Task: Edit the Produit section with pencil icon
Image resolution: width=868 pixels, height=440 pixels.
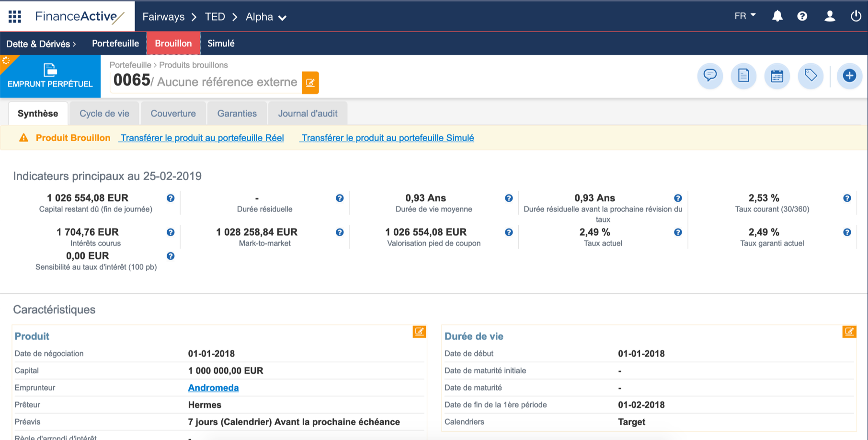Action: pos(419,331)
